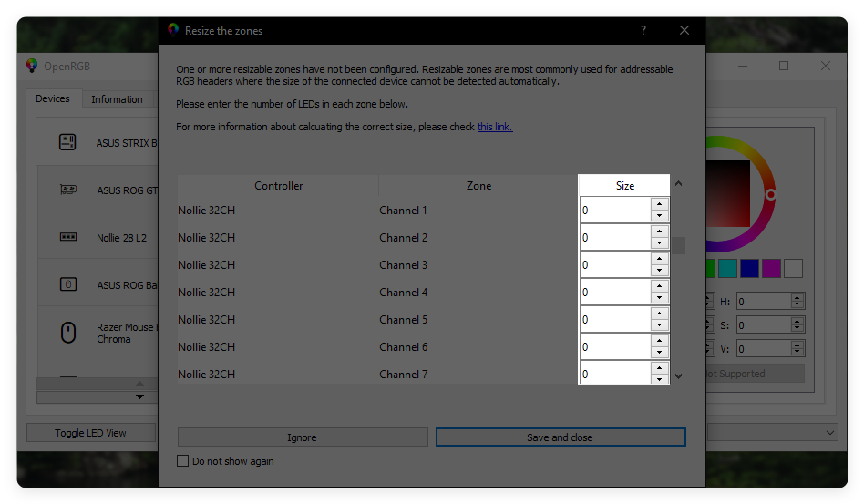Click the Controller column header
This screenshot has height=504, width=864.
278,186
